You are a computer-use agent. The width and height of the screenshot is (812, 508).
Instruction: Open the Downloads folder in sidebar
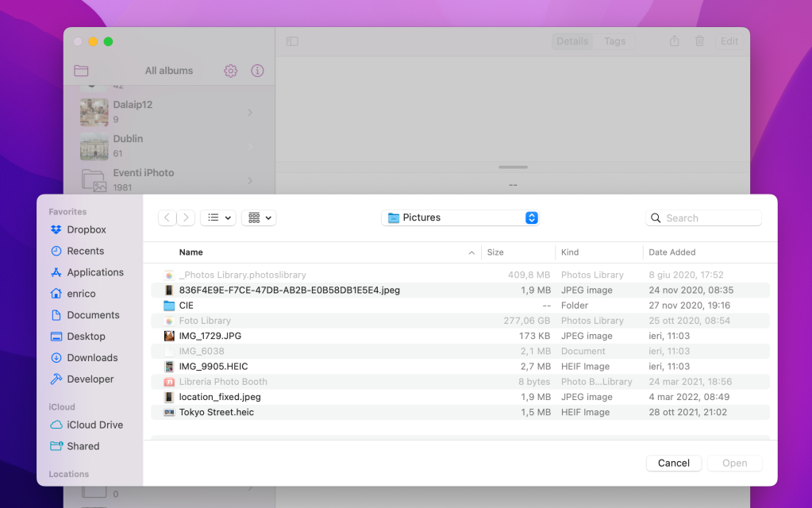[92, 358]
